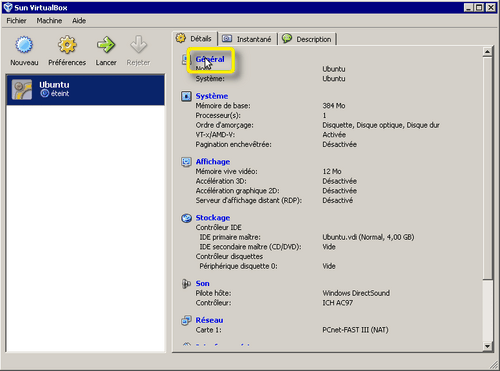500x371 pixels.
Task: Open Préférences with the gear icon
Action: tap(67, 45)
